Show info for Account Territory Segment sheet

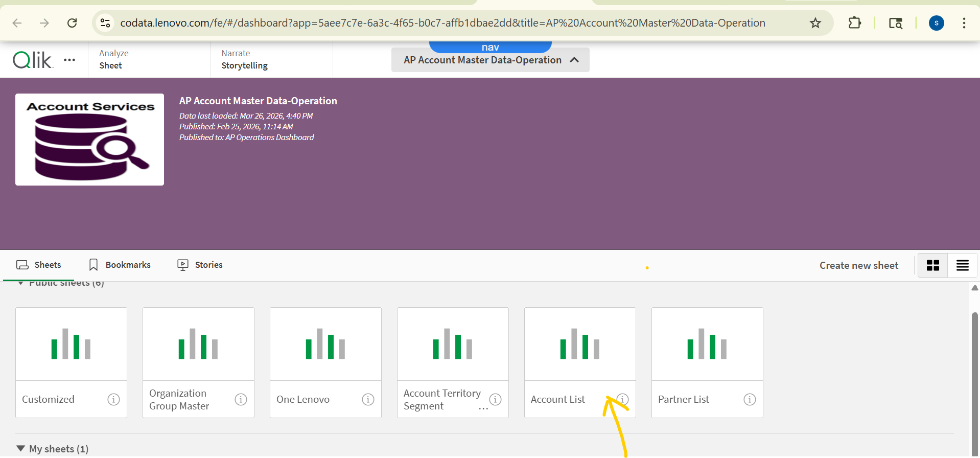click(x=495, y=399)
